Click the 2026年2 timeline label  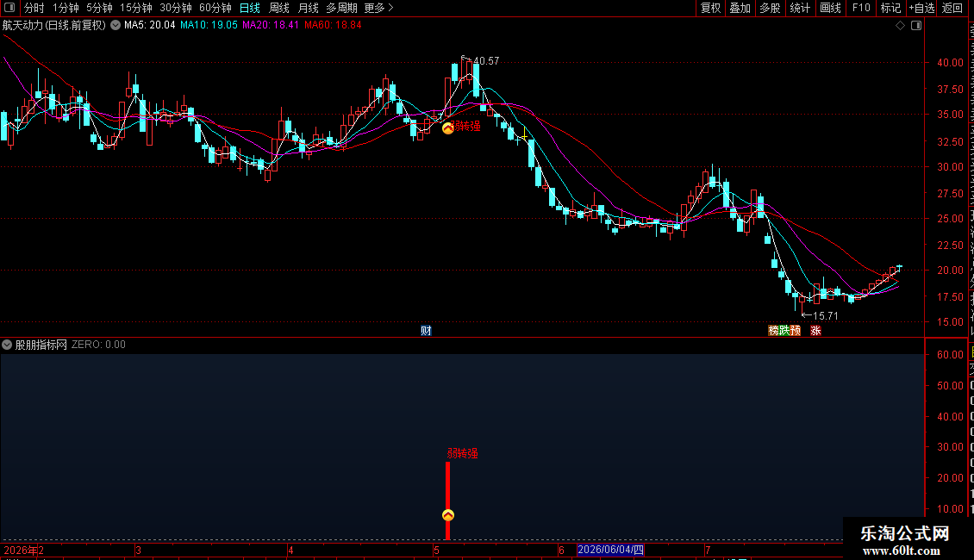click(x=23, y=551)
